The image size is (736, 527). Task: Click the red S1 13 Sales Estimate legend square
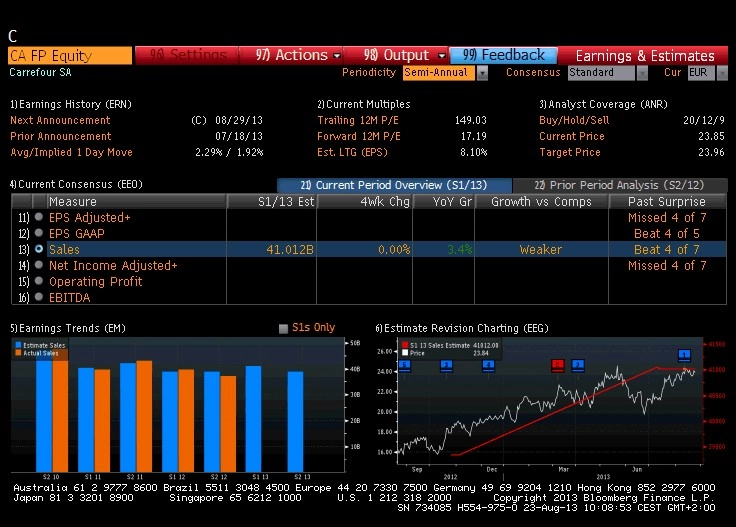[x=405, y=345]
